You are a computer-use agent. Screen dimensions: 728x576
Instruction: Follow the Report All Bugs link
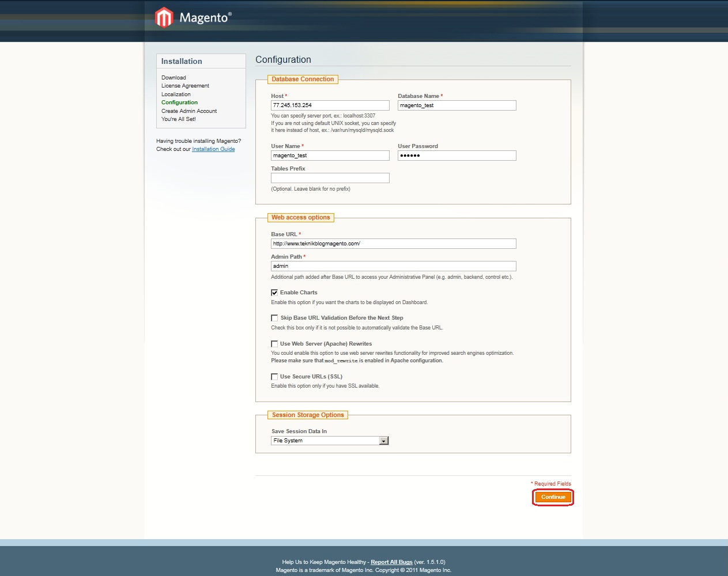(391, 562)
